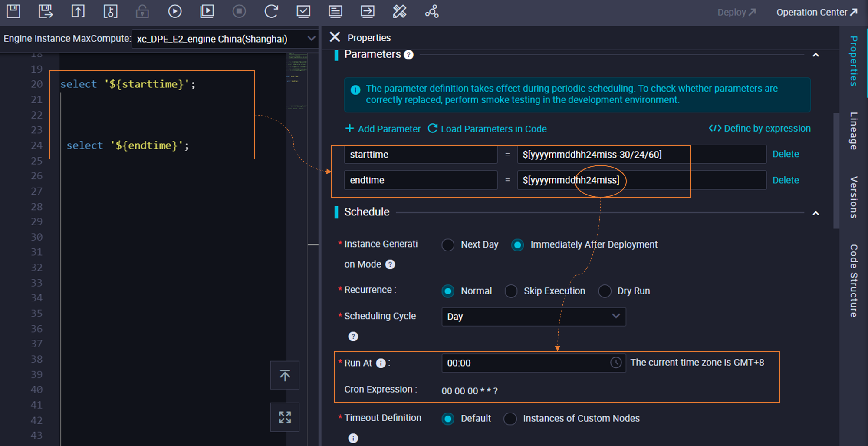Viewport: 868px width, 446px height.
Task: Click the monitor checkmark toolbar icon
Action: coord(303,11)
